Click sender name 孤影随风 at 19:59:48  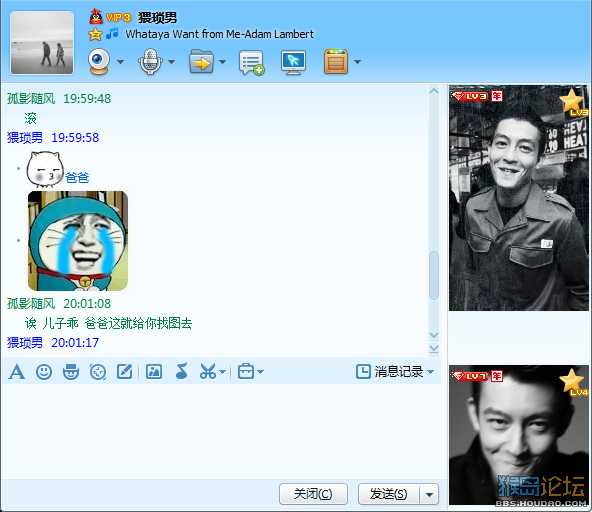[31, 99]
